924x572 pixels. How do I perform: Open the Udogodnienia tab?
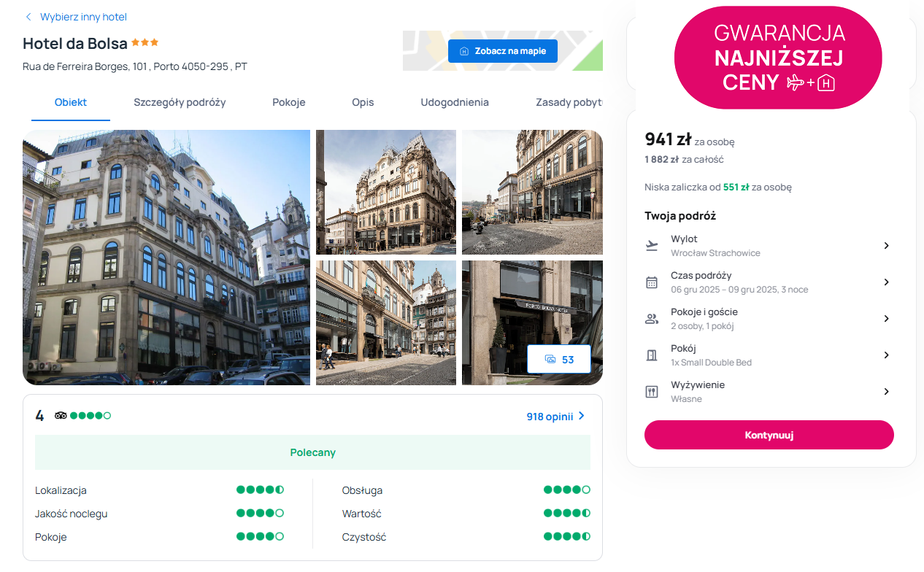[x=455, y=102]
